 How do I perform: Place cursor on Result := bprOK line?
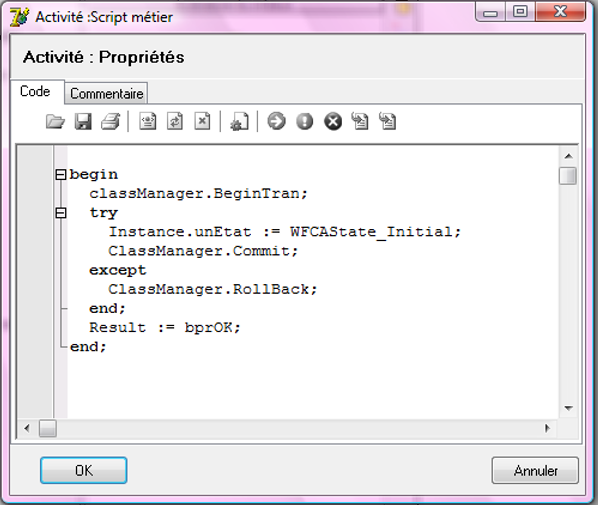tap(165, 328)
